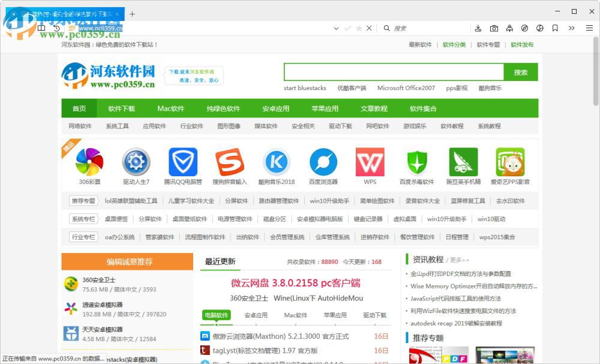Open the browser hamburger menu
The height and width of the screenshot is (364, 600).
(x=589, y=28)
